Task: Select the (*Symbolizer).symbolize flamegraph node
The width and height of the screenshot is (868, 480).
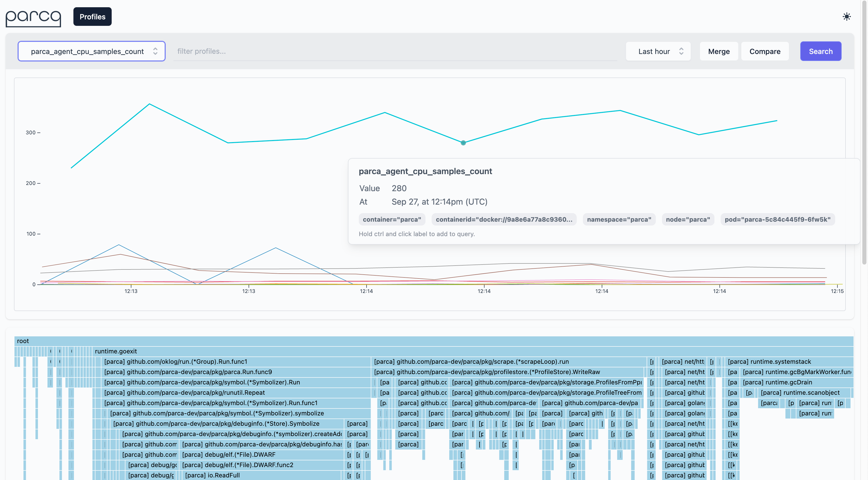Action: click(x=239, y=413)
